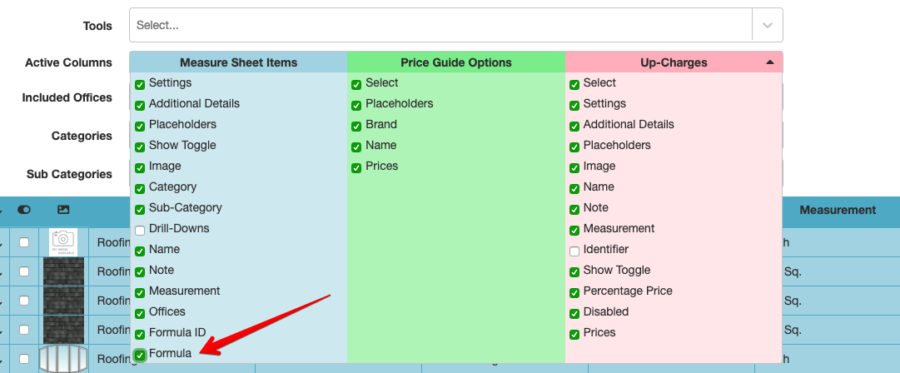
Task: Click inside the Tools select field
Action: pyautogui.click(x=440, y=25)
